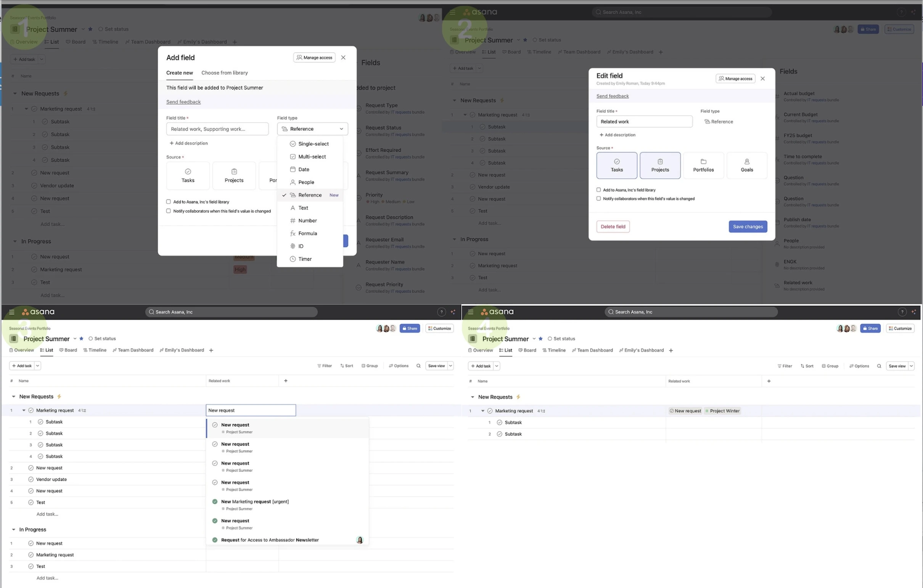The width and height of the screenshot is (923, 588).
Task: Select the Projects source card in Edit field
Action: coord(660,165)
